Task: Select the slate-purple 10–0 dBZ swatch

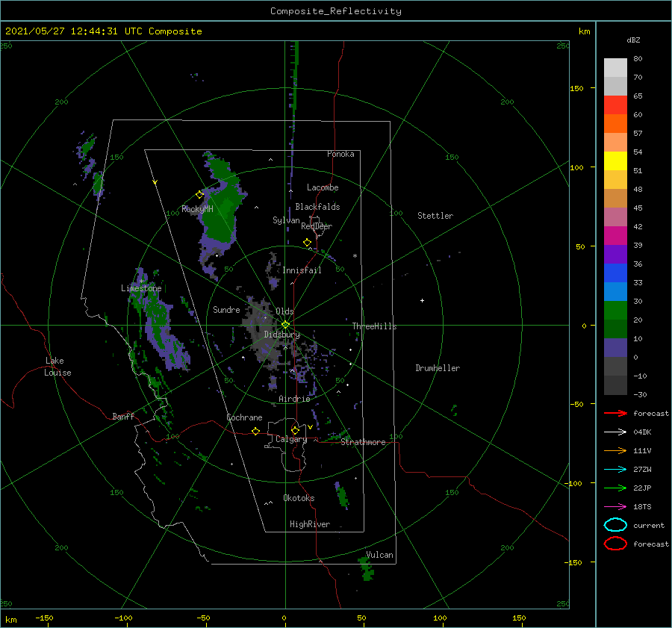Action: click(x=615, y=348)
